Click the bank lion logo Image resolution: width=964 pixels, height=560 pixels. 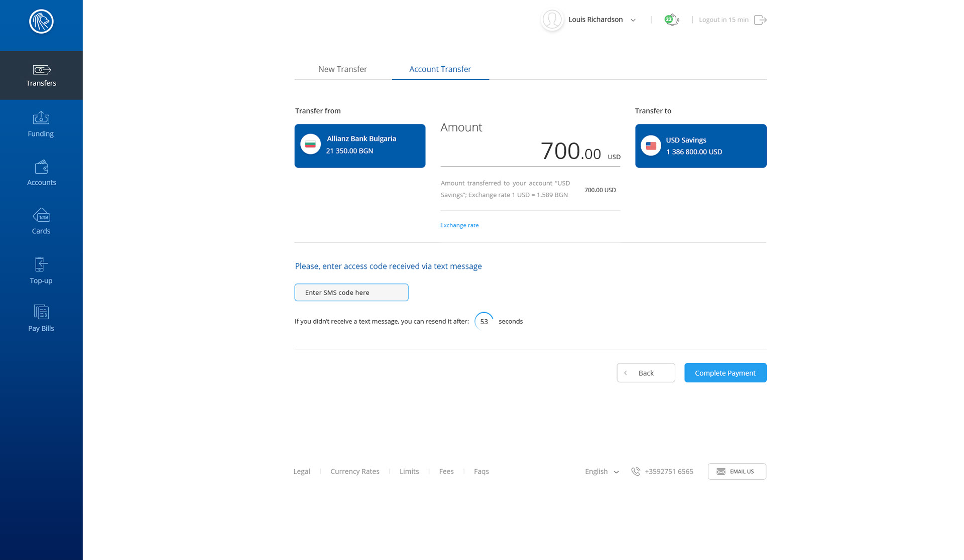(x=41, y=22)
